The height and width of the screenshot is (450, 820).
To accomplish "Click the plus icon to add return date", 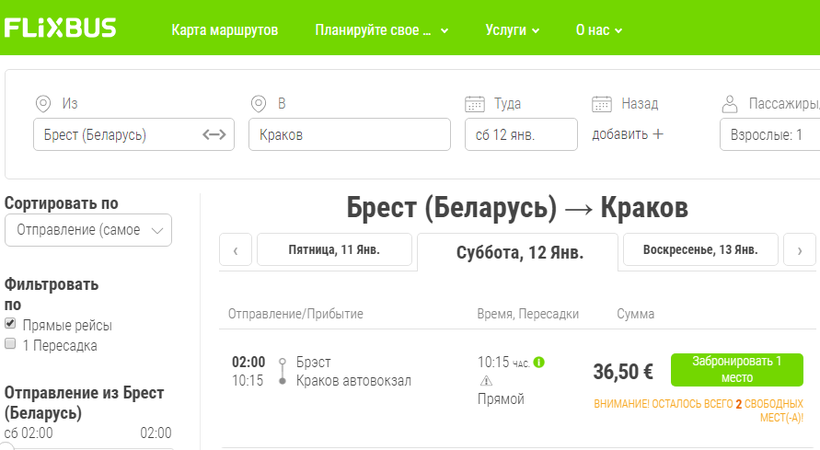I will coord(658,135).
